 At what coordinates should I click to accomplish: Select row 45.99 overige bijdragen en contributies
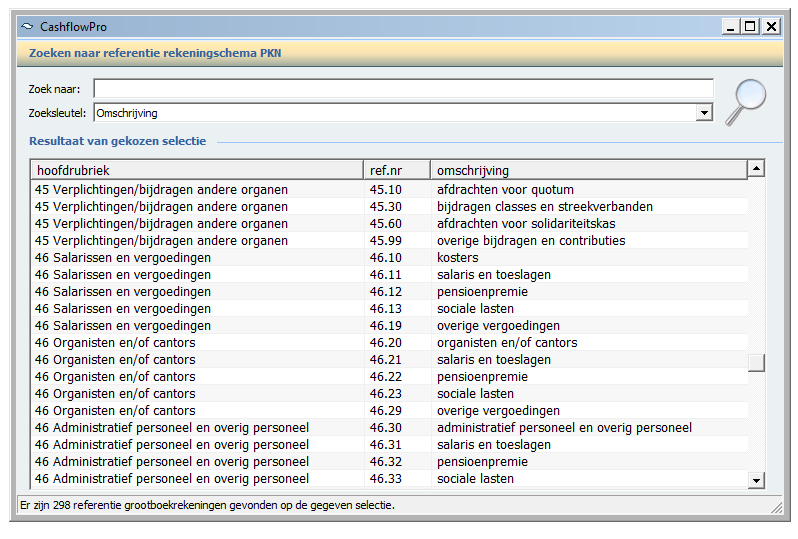(x=389, y=241)
